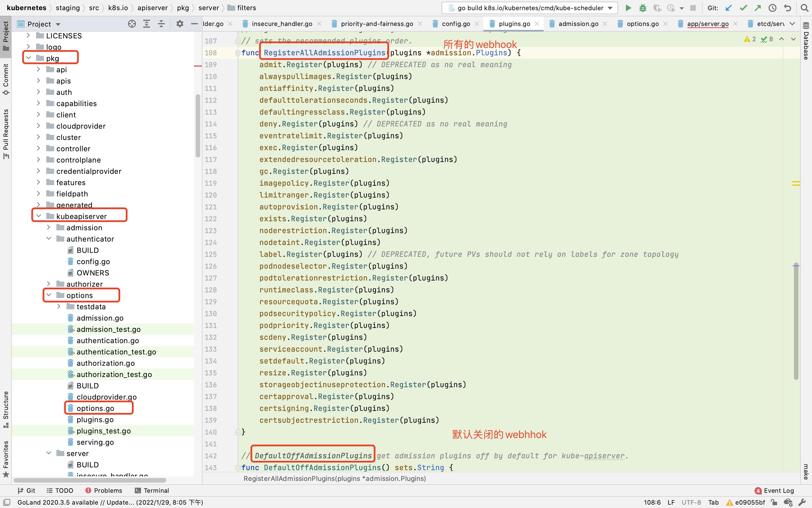Go to next highlighted error arrow
The width and height of the screenshot is (812, 508).
click(793, 39)
